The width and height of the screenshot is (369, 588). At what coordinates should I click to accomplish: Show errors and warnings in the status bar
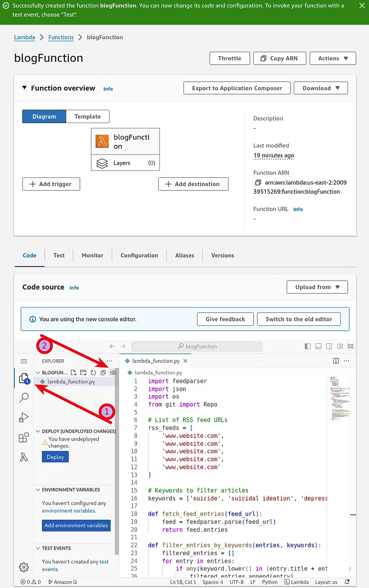coord(31,582)
